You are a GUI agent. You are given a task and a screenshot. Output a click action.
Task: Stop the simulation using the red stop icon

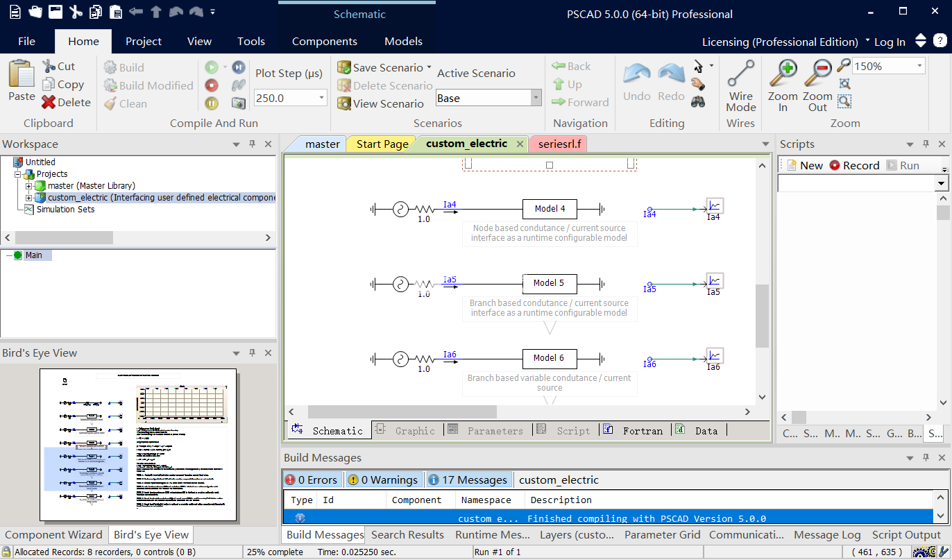[212, 85]
